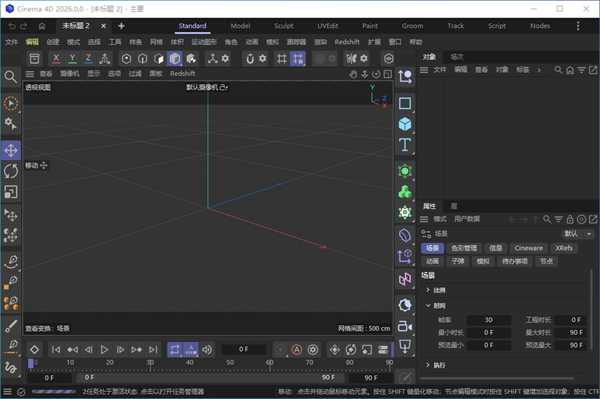
Task: Toggle snap magnet icon
Action: (250, 59)
